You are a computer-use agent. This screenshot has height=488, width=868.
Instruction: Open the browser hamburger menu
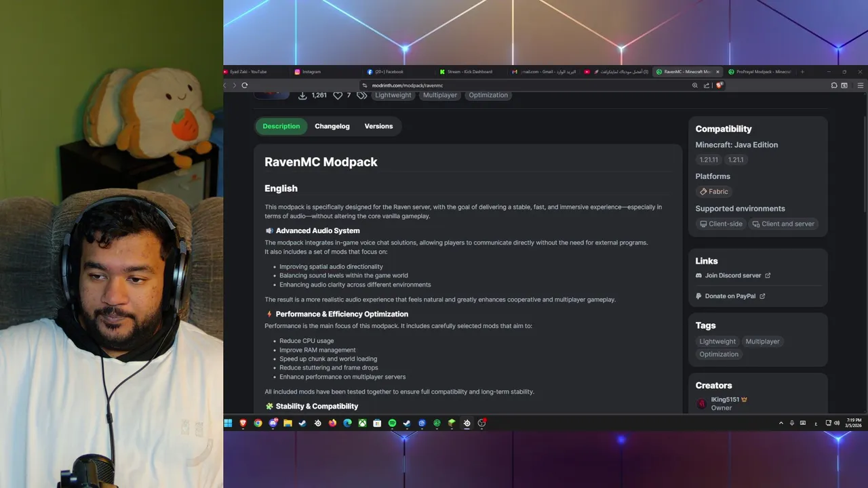[x=861, y=85]
